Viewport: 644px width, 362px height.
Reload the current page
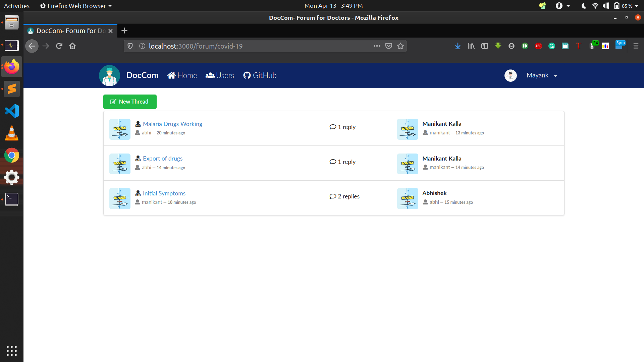coord(59,46)
